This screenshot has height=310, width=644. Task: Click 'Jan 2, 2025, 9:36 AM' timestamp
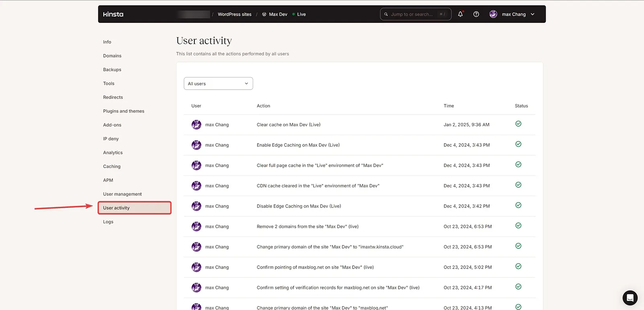pyautogui.click(x=466, y=125)
